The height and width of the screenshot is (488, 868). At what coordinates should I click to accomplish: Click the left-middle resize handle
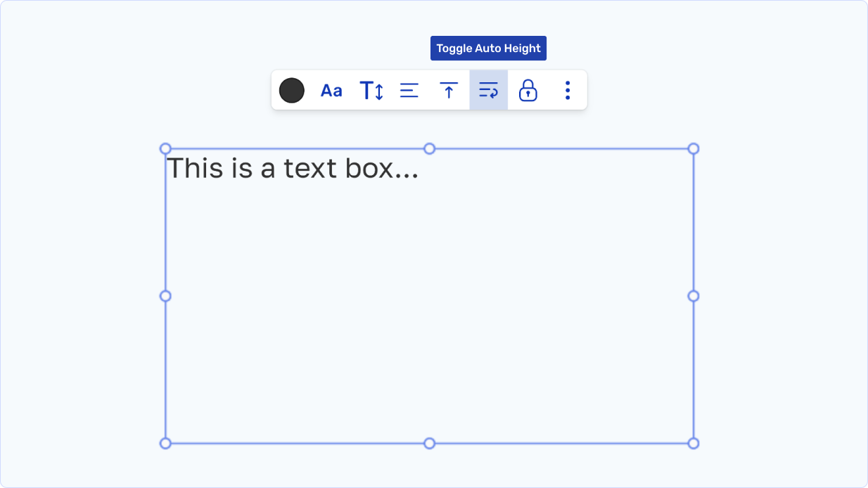pyautogui.click(x=165, y=296)
